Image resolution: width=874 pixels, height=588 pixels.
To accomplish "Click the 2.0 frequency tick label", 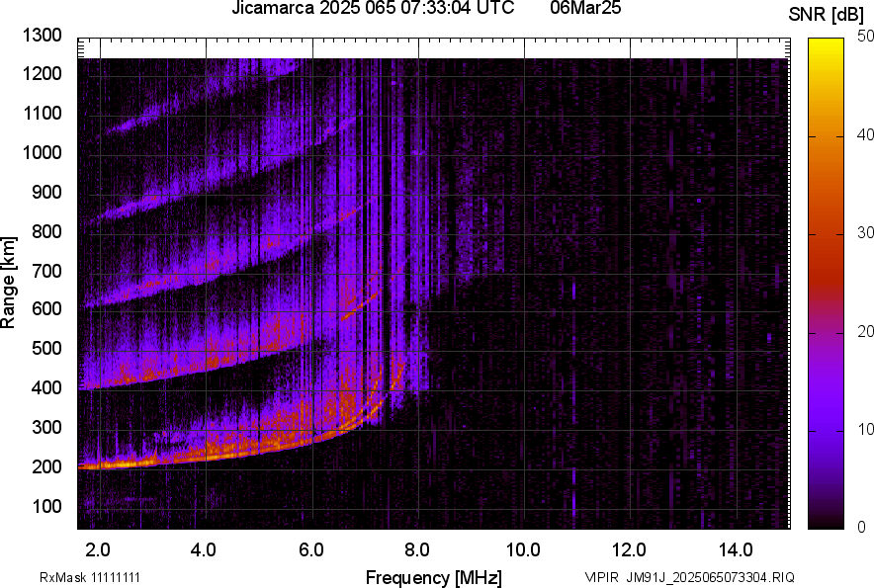I will click(98, 549).
